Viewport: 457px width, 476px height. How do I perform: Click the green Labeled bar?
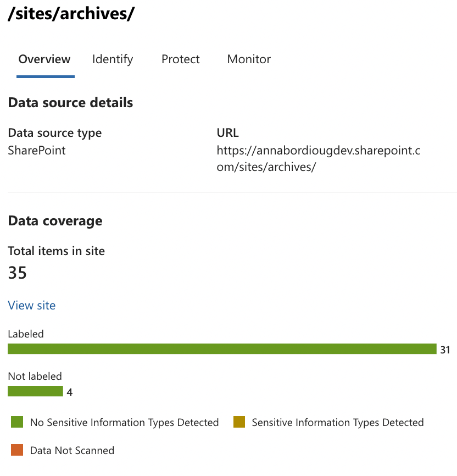point(222,349)
